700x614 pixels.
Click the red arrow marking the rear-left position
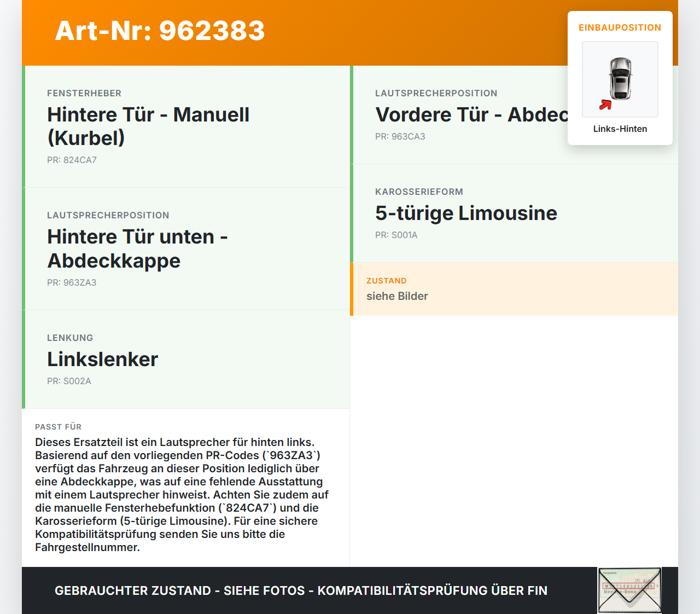605,105
